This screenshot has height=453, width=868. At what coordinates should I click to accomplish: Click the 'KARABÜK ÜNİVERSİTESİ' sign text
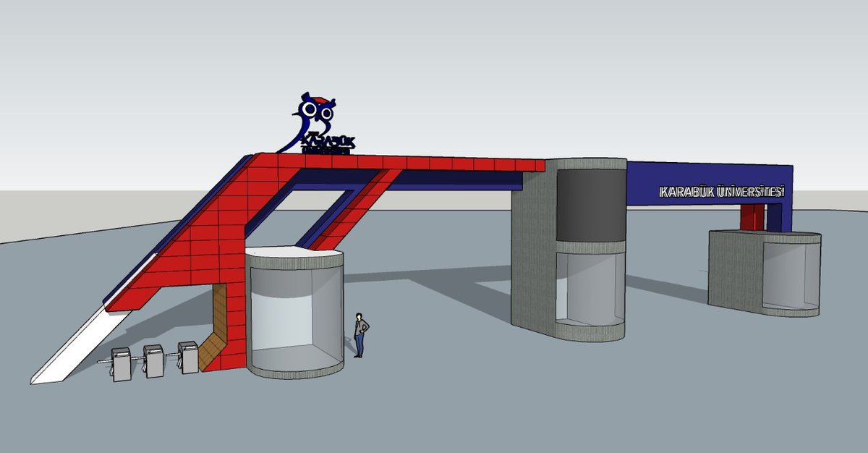coord(721,192)
